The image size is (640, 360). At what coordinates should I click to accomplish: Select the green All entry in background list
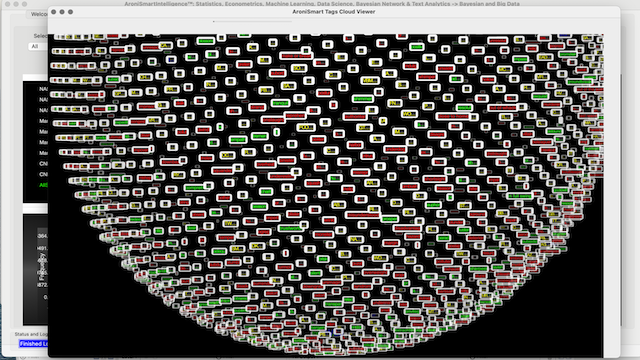point(43,185)
